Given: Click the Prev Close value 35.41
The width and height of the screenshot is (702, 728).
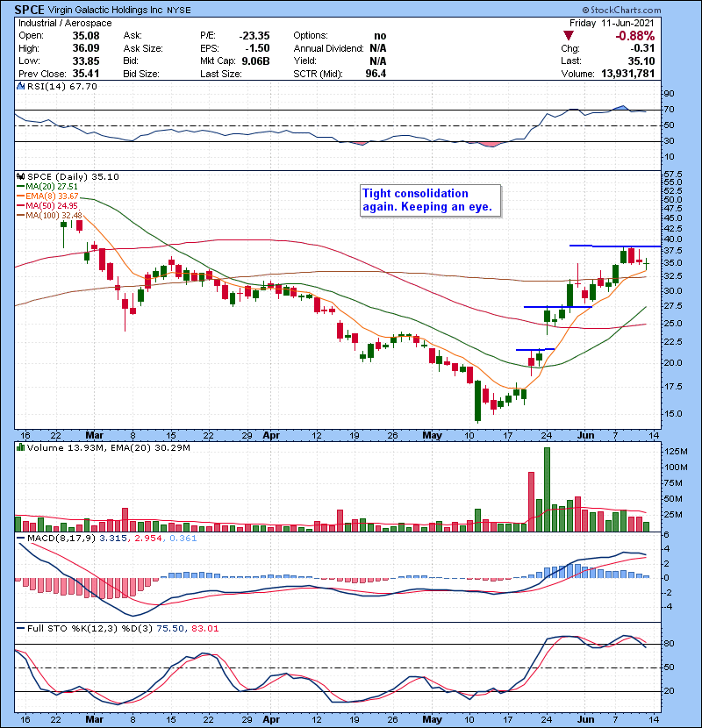Looking at the screenshot, I should [x=86, y=74].
